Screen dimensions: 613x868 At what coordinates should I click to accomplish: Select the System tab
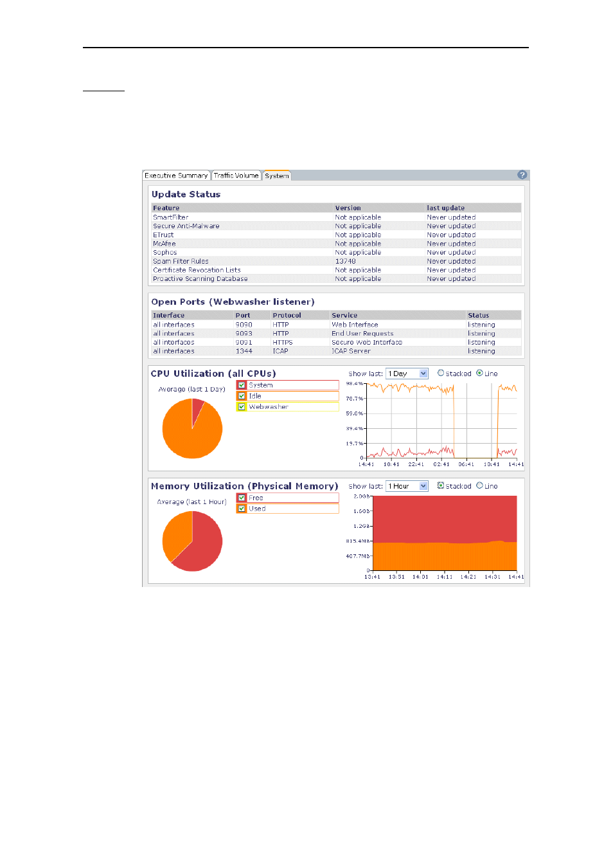click(x=277, y=176)
